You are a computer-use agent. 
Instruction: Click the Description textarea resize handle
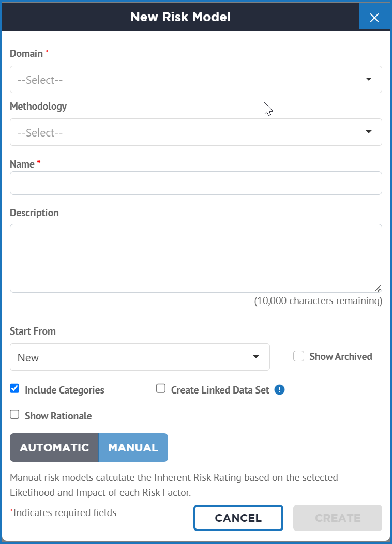tap(378, 289)
